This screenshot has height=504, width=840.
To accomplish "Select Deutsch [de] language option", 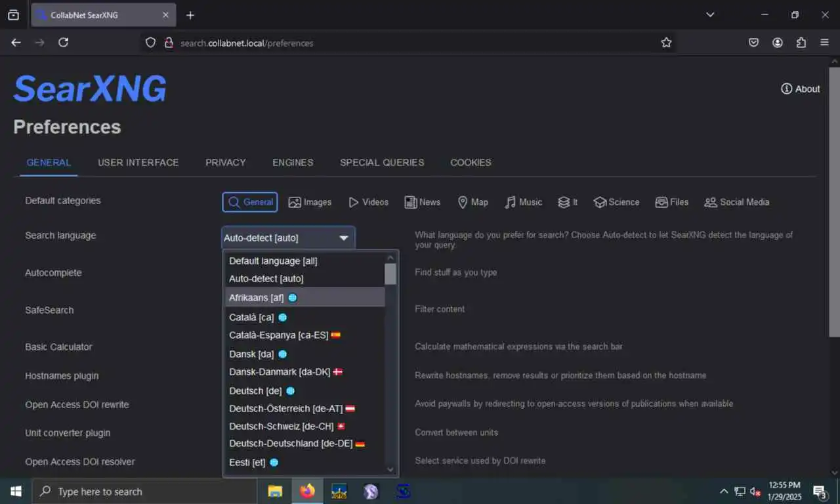I will pos(304,390).
